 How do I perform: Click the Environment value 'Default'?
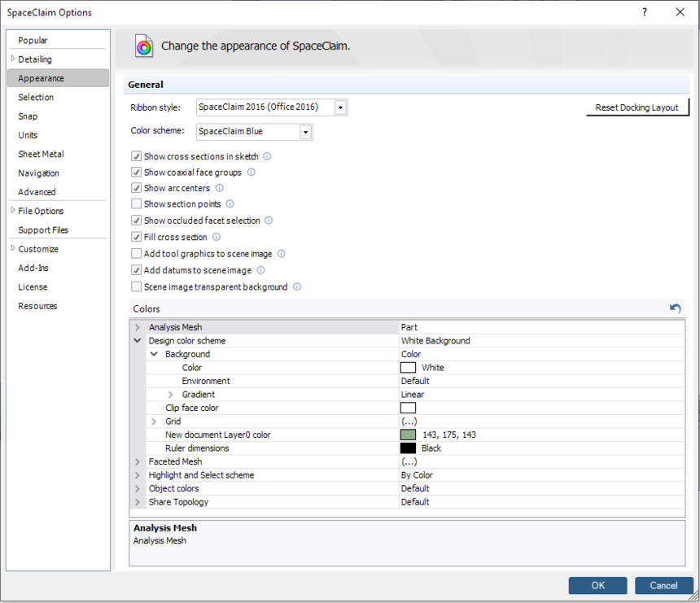[415, 381]
